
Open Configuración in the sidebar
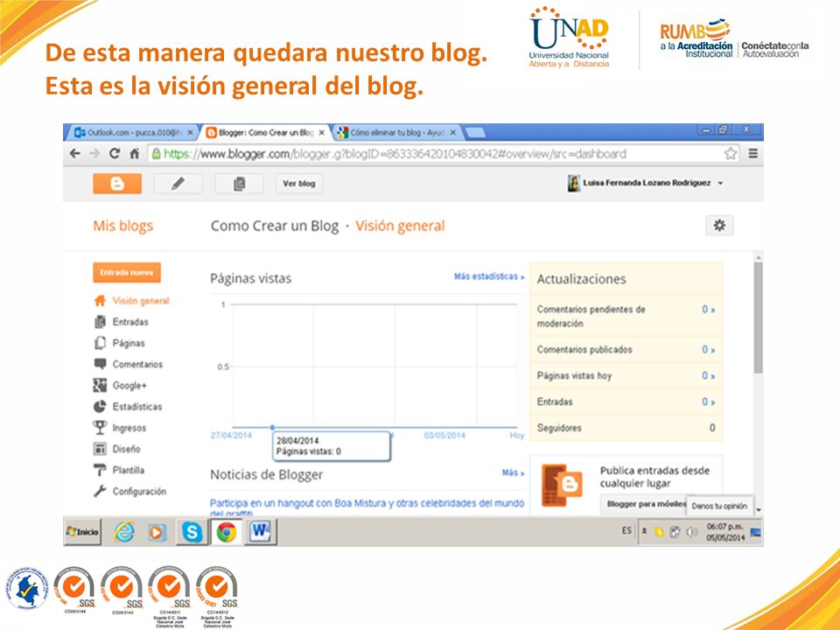139,491
